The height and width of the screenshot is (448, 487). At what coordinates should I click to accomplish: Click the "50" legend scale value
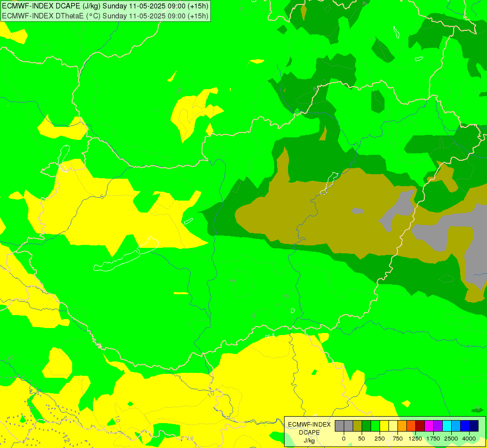click(362, 439)
